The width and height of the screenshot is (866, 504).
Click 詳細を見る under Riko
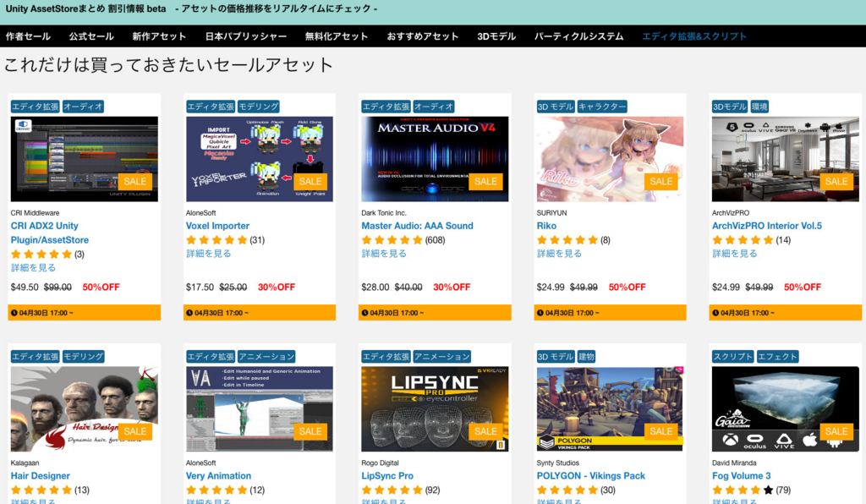(559, 254)
